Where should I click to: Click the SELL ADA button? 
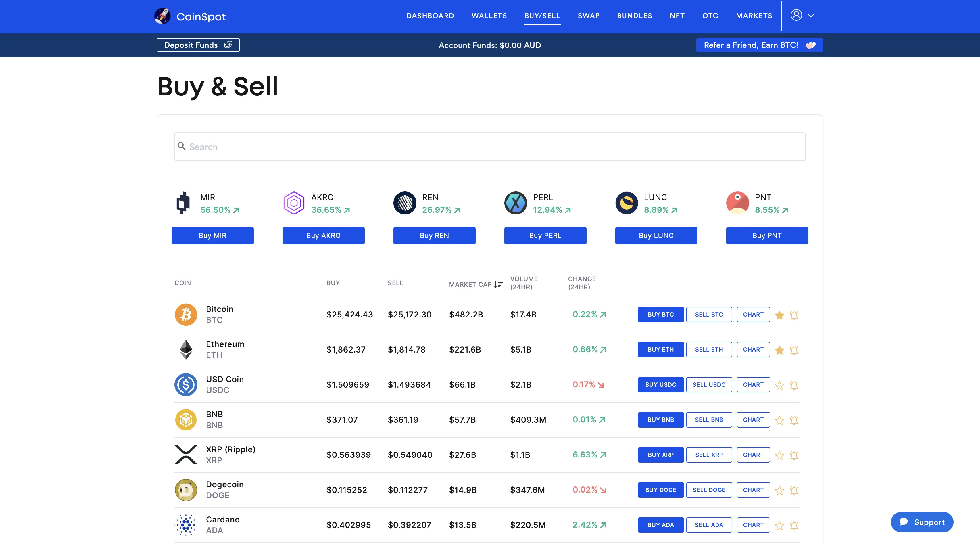coord(709,524)
